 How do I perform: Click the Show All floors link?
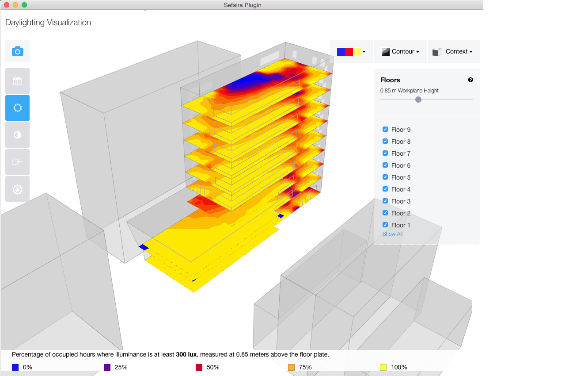[392, 234]
